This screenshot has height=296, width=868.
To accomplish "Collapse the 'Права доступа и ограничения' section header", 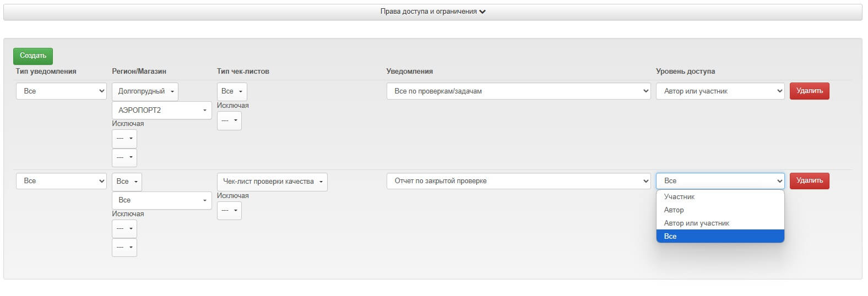I will (432, 12).
